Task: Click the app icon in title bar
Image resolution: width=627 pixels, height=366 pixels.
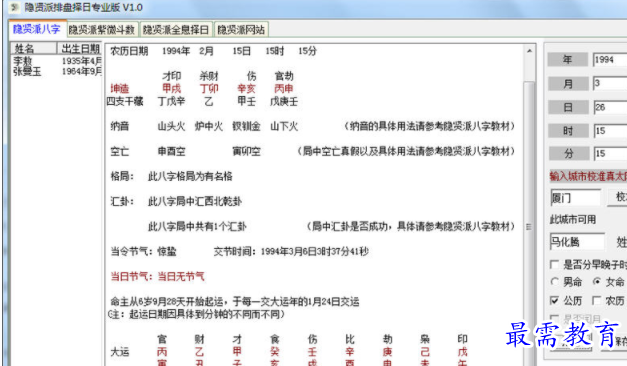Action: pyautogui.click(x=15, y=7)
